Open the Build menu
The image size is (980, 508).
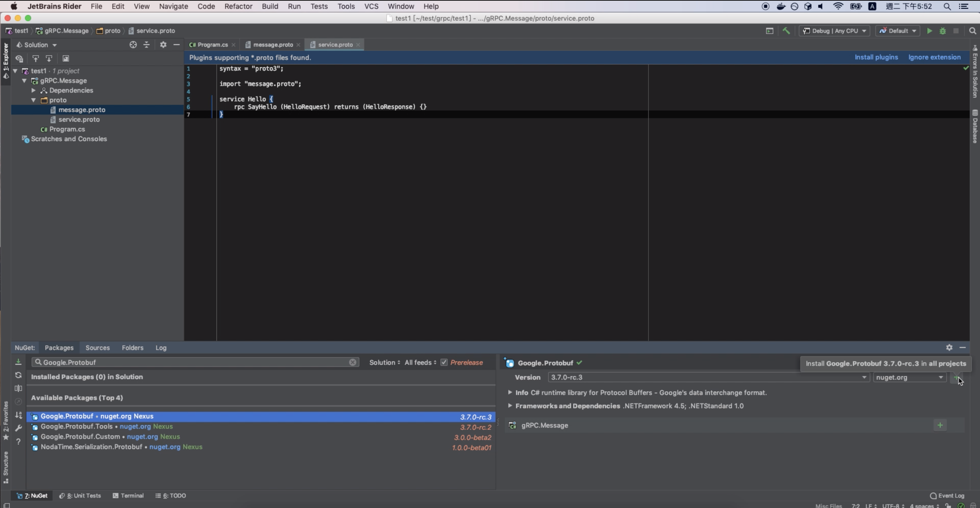(x=270, y=6)
